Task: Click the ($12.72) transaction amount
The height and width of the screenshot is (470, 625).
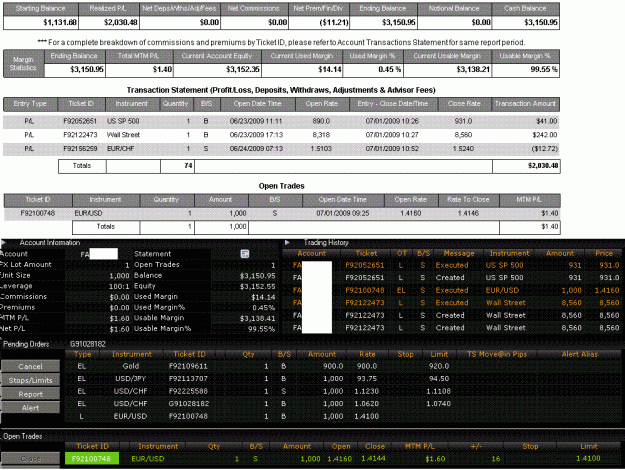Action: pos(544,149)
